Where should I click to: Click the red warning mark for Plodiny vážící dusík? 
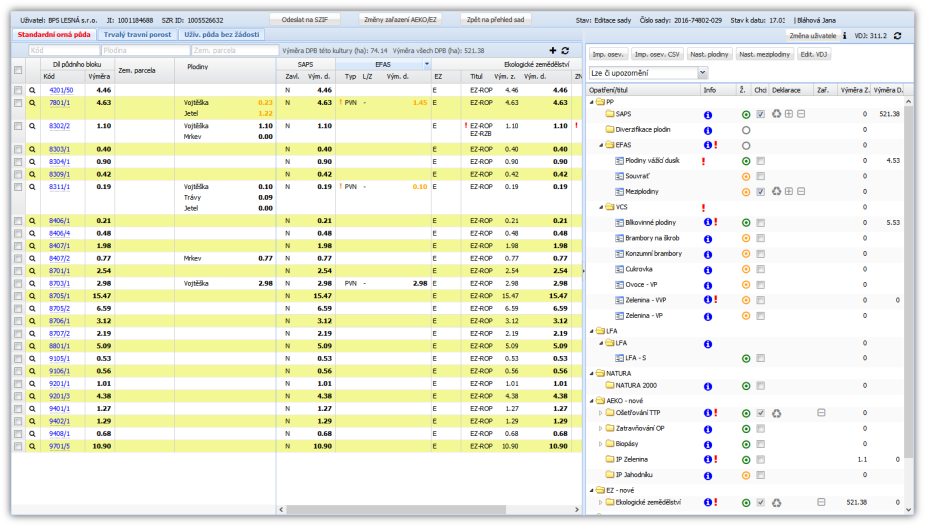point(703,161)
